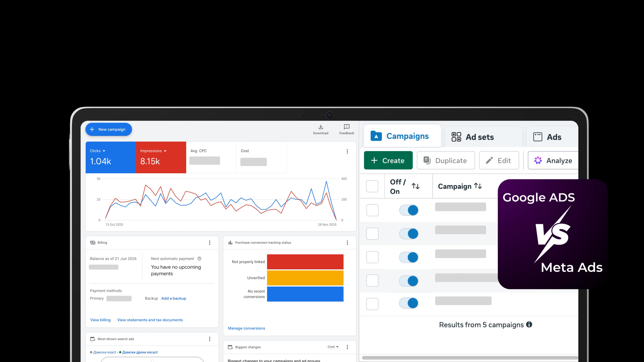The image size is (644, 362).
Task: Open the Impressions metric dropdown
Action: 153,151
